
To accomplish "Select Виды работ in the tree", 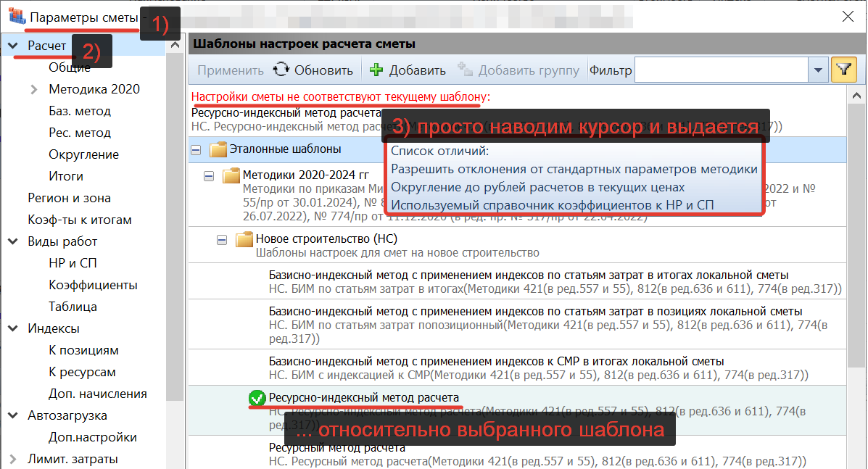I will (62, 241).
